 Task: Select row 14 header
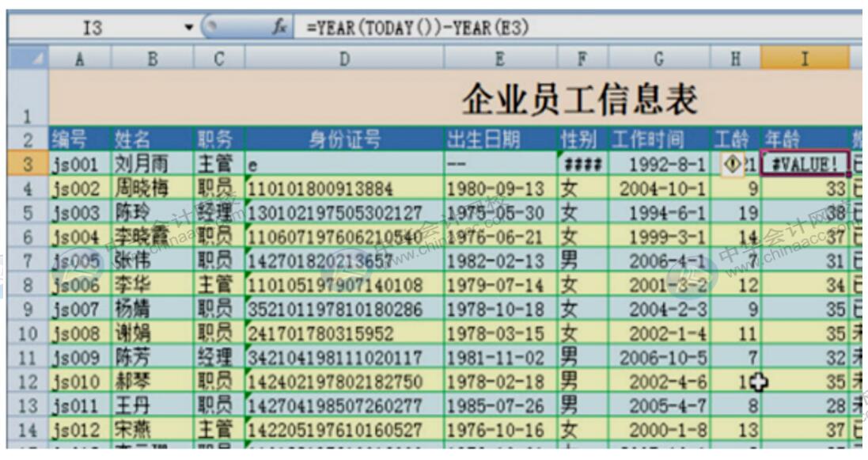(x=28, y=429)
